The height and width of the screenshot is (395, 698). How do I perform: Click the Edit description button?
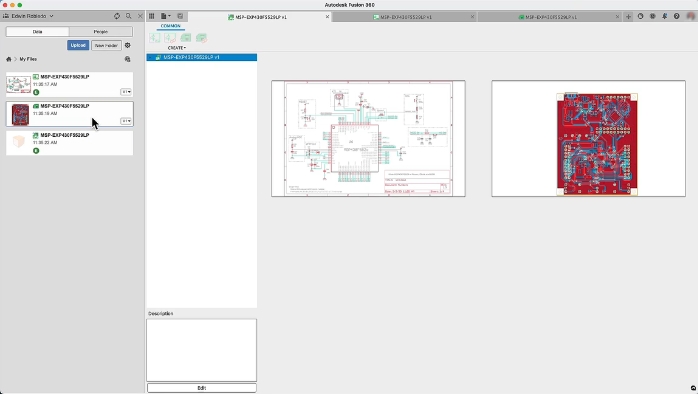click(x=202, y=388)
